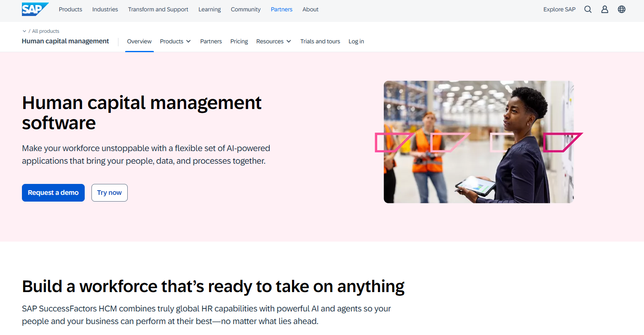Viewport: 644px width, 335px height.
Task: Go to the All products breadcrumb link
Action: [46, 31]
